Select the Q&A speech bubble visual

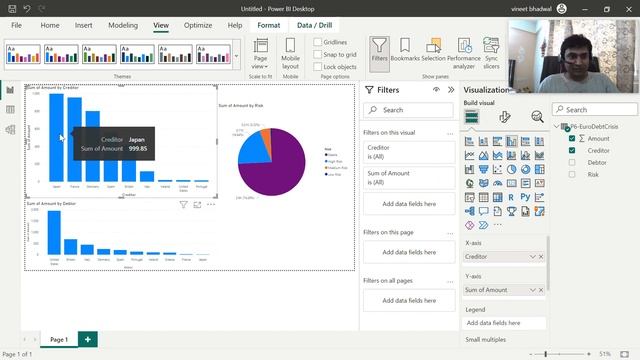(x=484, y=211)
